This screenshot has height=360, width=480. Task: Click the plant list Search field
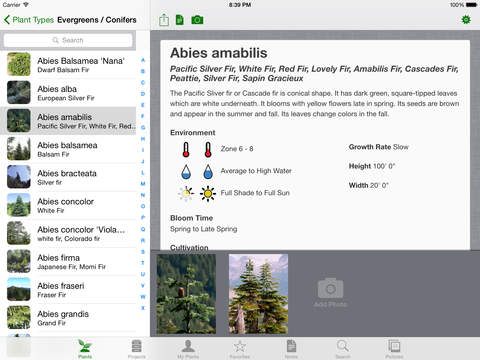[x=68, y=40]
